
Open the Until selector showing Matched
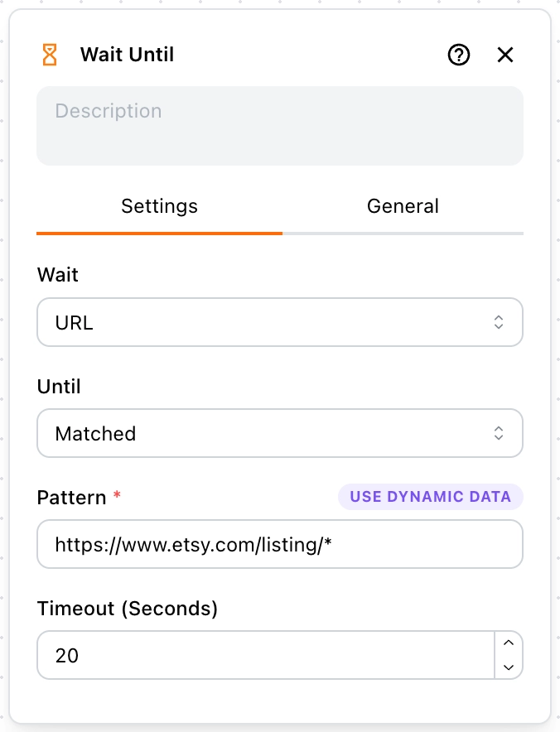(280, 433)
